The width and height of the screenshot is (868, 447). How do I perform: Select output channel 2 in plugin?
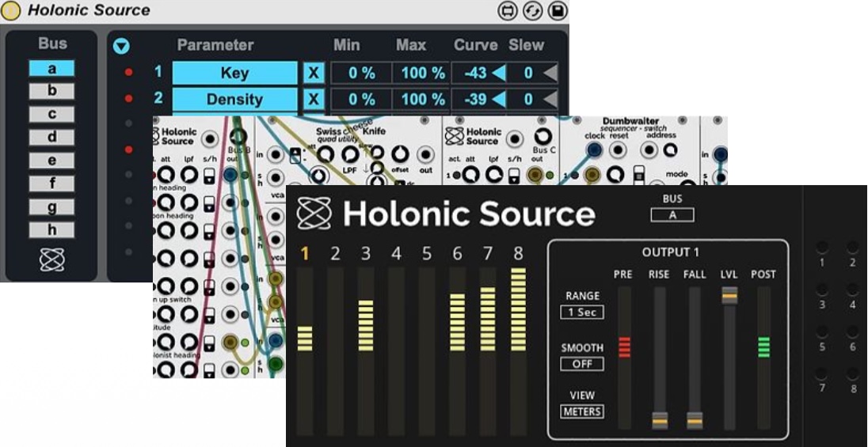coord(335,254)
